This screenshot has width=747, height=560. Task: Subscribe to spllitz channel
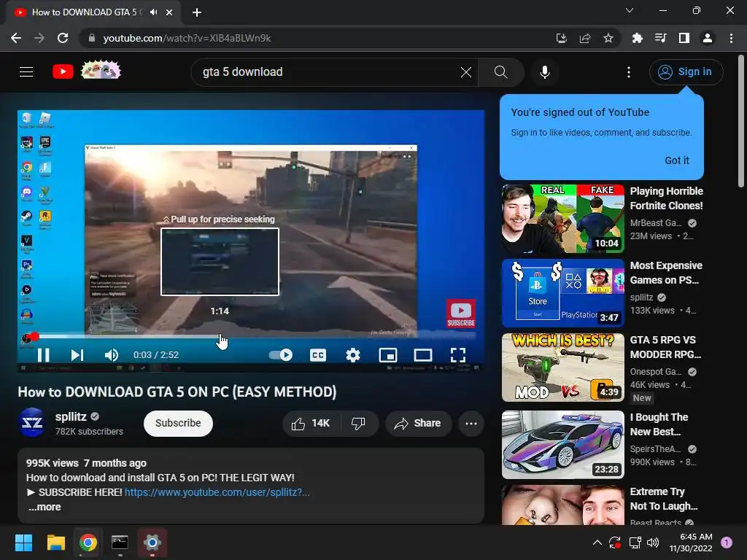pyautogui.click(x=178, y=424)
